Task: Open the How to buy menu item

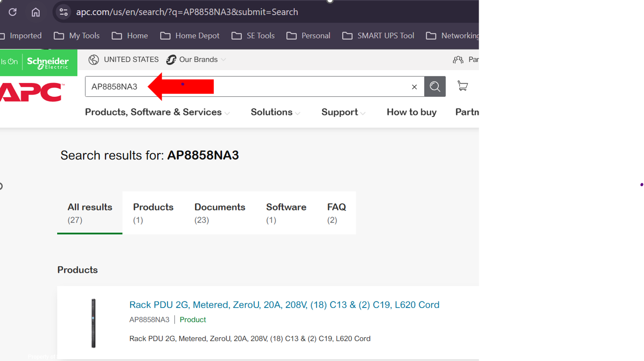Action: tap(412, 112)
